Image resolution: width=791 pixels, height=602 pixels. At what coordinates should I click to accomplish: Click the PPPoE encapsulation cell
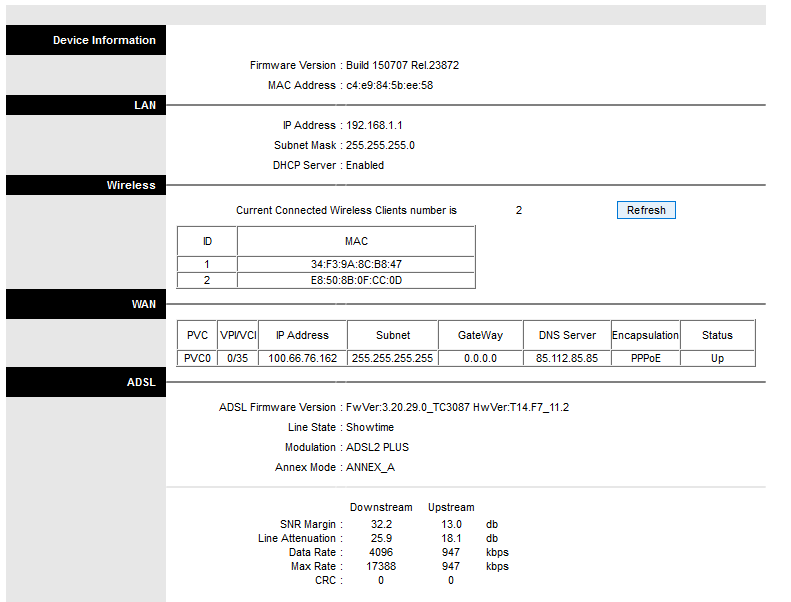646,358
